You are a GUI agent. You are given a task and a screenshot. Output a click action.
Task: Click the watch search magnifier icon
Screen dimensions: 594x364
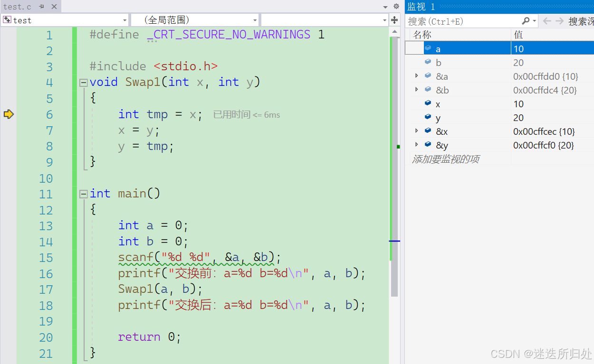526,21
